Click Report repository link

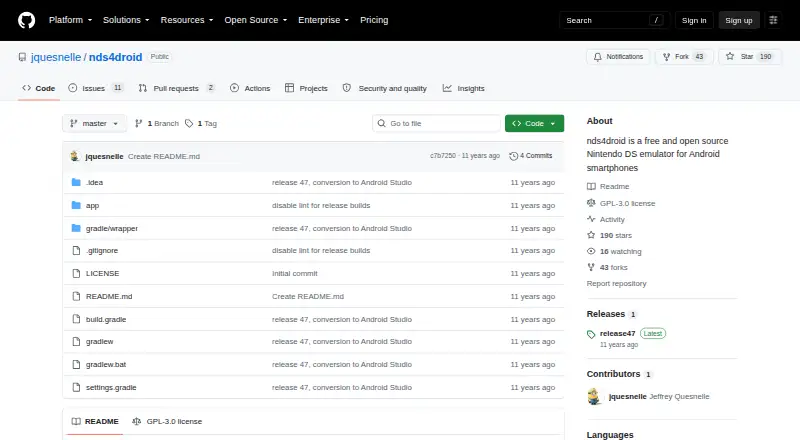[616, 283]
